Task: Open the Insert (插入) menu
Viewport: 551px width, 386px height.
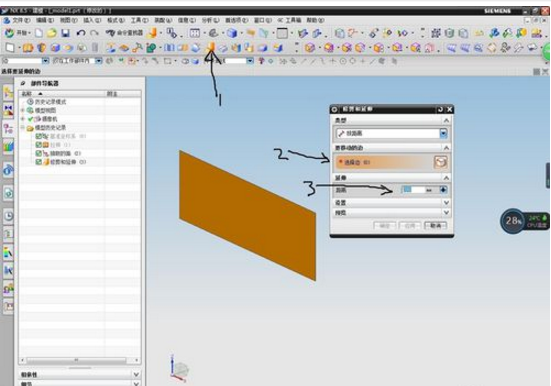Action: pos(92,20)
